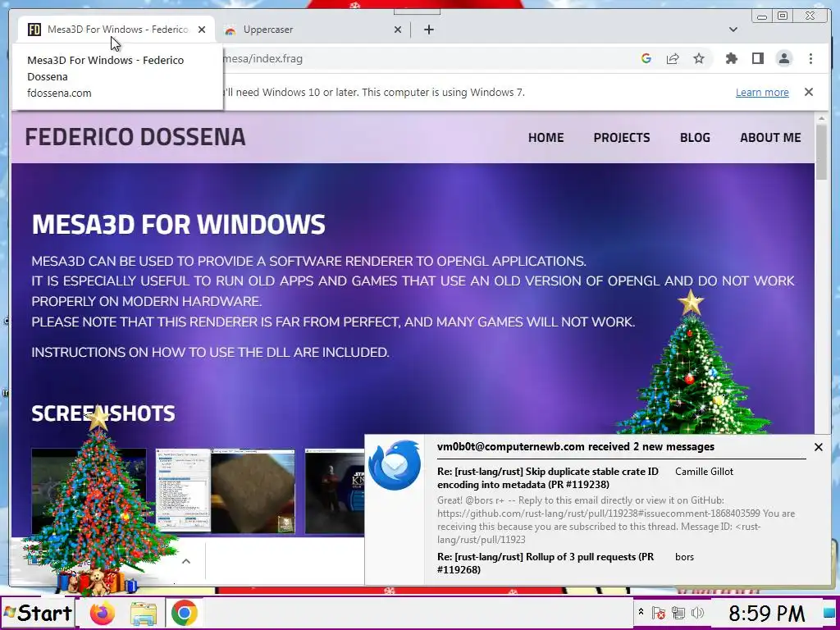840x630 pixels.
Task: Go to HOME in site navigation
Action: point(546,138)
